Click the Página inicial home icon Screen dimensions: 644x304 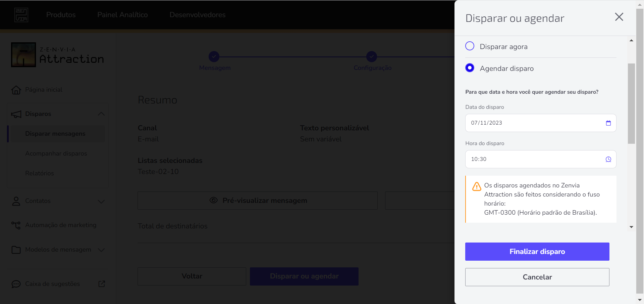tap(16, 90)
